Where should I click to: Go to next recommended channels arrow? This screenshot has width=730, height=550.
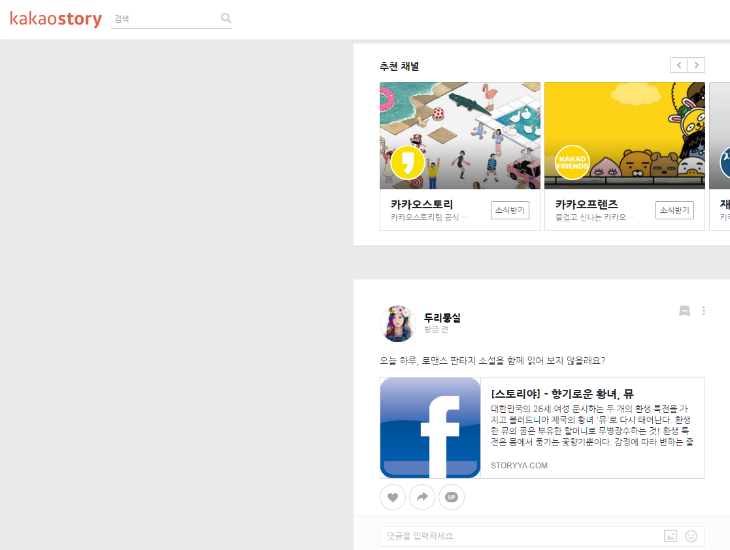tap(696, 65)
